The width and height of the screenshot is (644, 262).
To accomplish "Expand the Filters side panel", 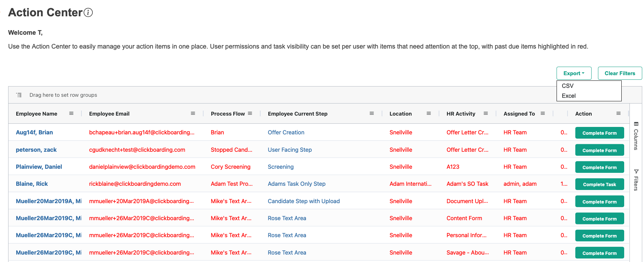I will 636,180.
